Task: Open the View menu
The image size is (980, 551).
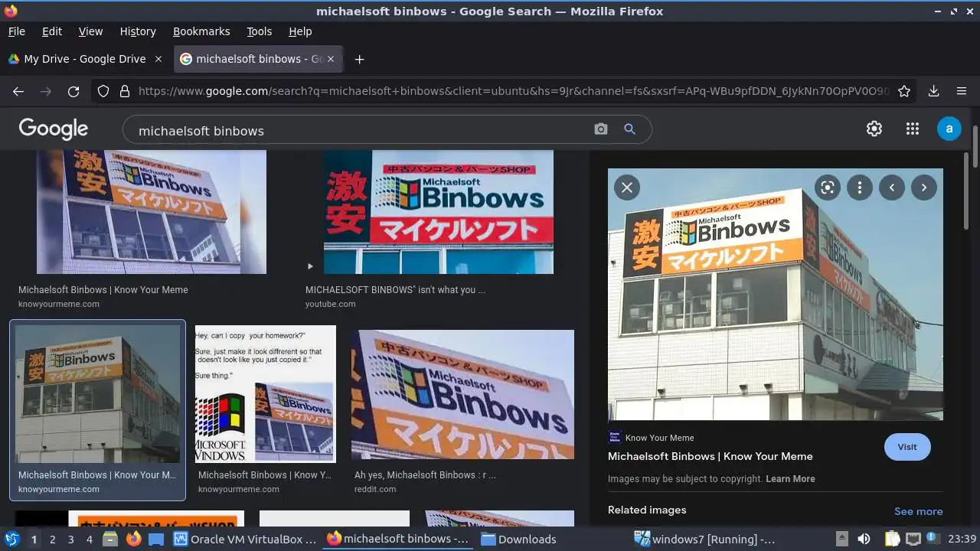Action: click(x=90, y=31)
